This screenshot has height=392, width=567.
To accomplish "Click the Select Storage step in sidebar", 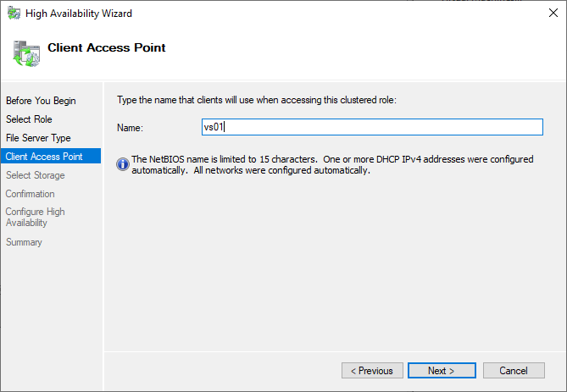I will tap(35, 175).
